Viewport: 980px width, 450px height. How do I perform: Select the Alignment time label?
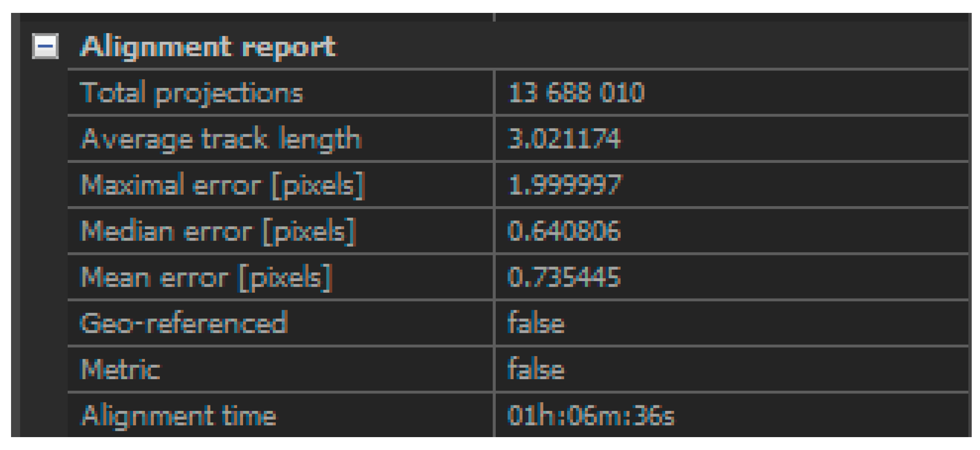coord(179,415)
